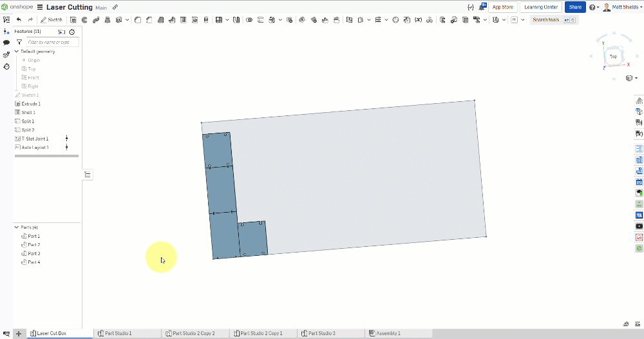The width and height of the screenshot is (644, 339).
Task: Click the Top face of view cube
Action: tap(613, 57)
